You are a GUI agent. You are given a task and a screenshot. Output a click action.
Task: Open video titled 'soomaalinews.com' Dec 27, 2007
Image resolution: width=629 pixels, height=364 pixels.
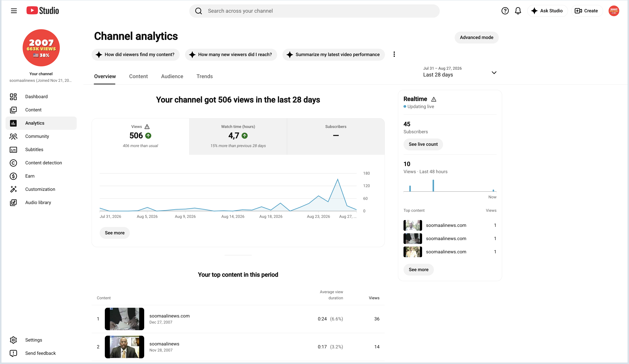170,316
